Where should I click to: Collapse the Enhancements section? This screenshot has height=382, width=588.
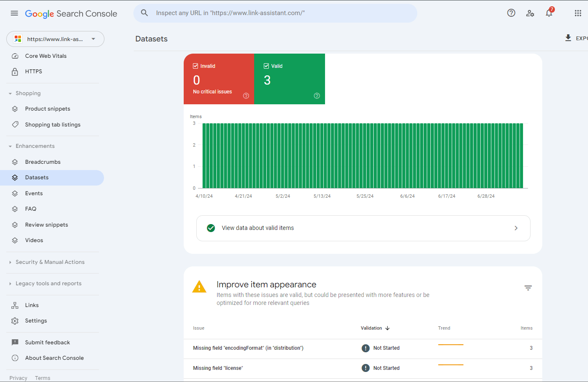[10, 146]
